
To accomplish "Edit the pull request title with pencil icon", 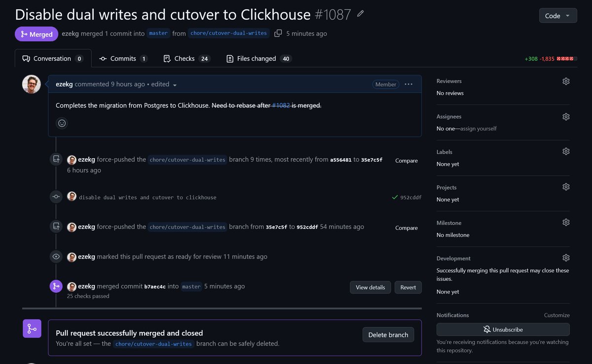I will [x=361, y=14].
